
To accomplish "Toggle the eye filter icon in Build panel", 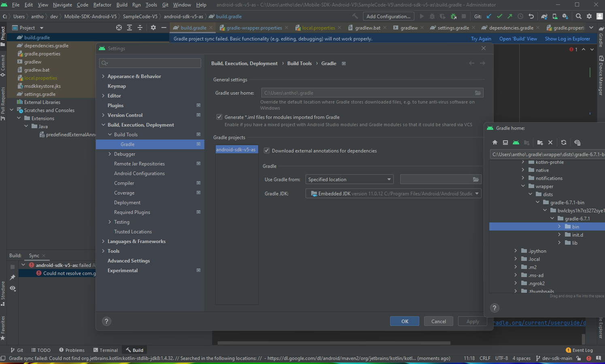I will [x=13, y=288].
